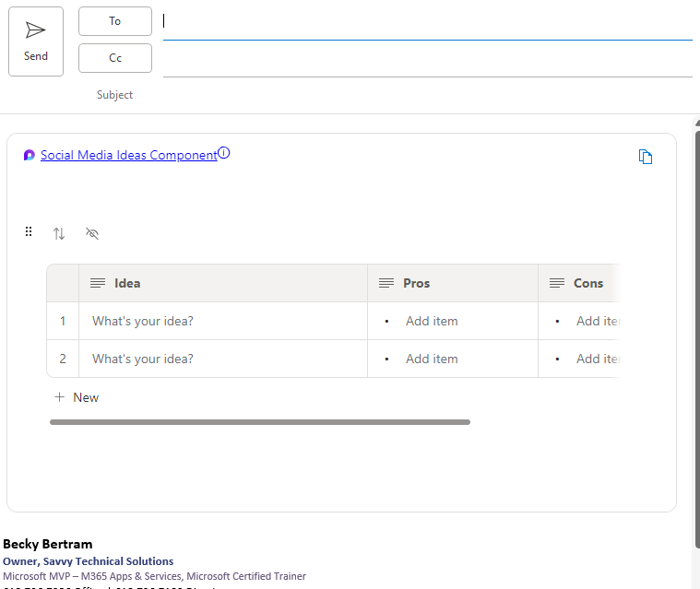This screenshot has width=700, height=589.
Task: Open the Idea column header menu
Action: point(127,283)
